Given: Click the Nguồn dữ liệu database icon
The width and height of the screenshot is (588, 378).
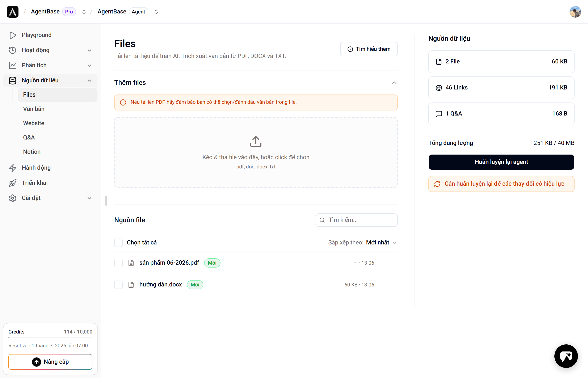Looking at the screenshot, I should coord(13,80).
